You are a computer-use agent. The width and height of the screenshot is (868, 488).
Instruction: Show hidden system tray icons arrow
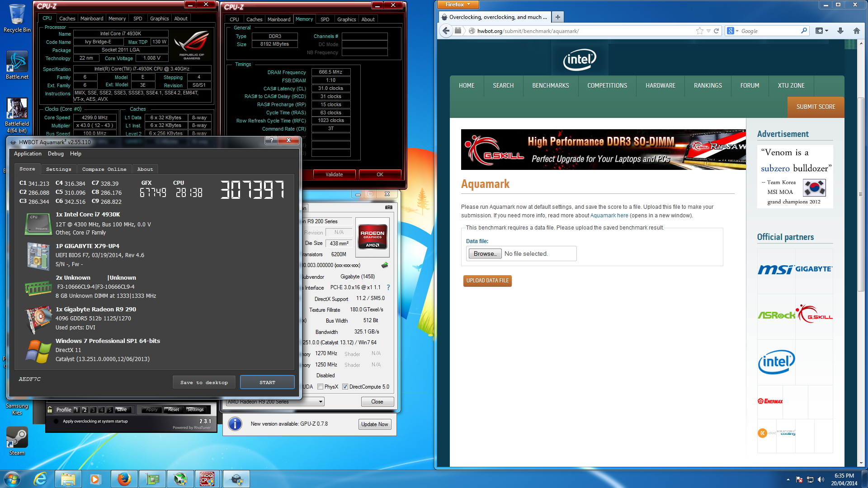point(788,479)
